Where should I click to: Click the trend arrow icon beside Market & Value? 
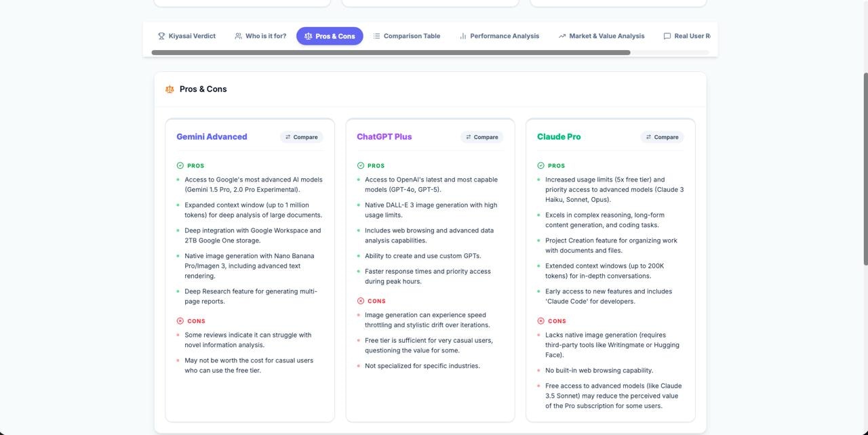click(x=562, y=36)
